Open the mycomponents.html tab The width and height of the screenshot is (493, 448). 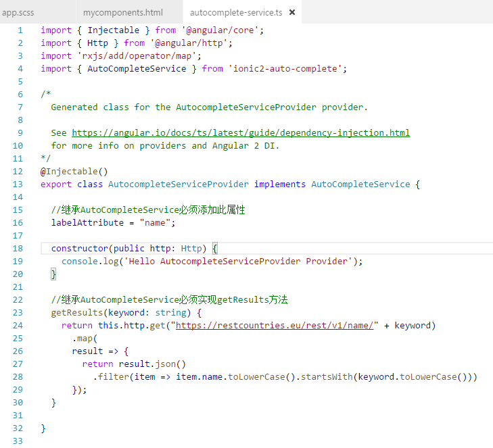(x=123, y=13)
